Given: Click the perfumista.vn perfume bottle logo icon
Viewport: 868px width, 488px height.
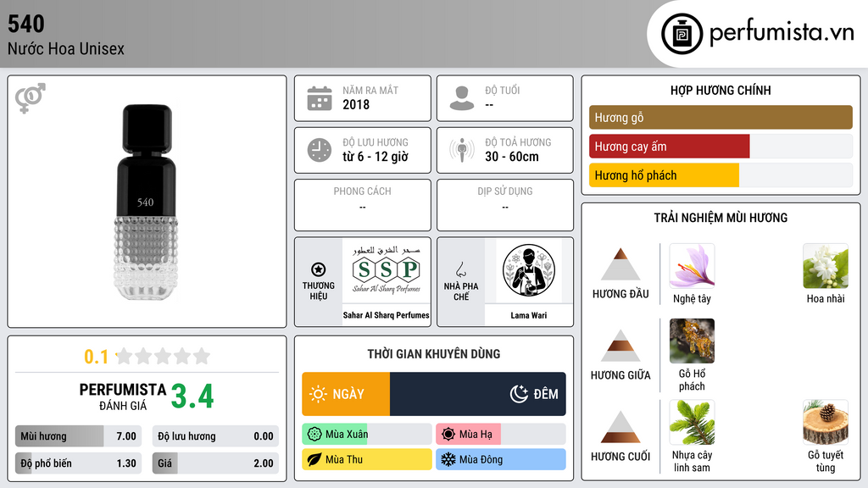Looking at the screenshot, I should coord(682,34).
